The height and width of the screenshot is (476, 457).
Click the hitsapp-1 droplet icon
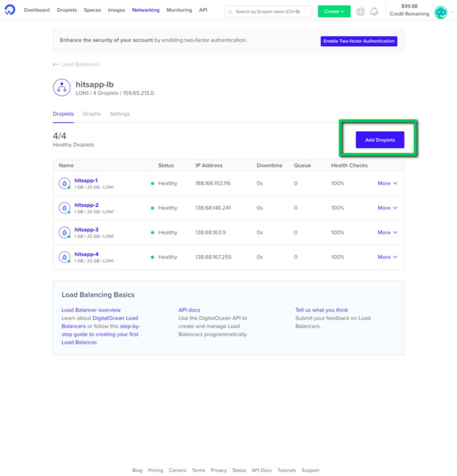click(65, 183)
